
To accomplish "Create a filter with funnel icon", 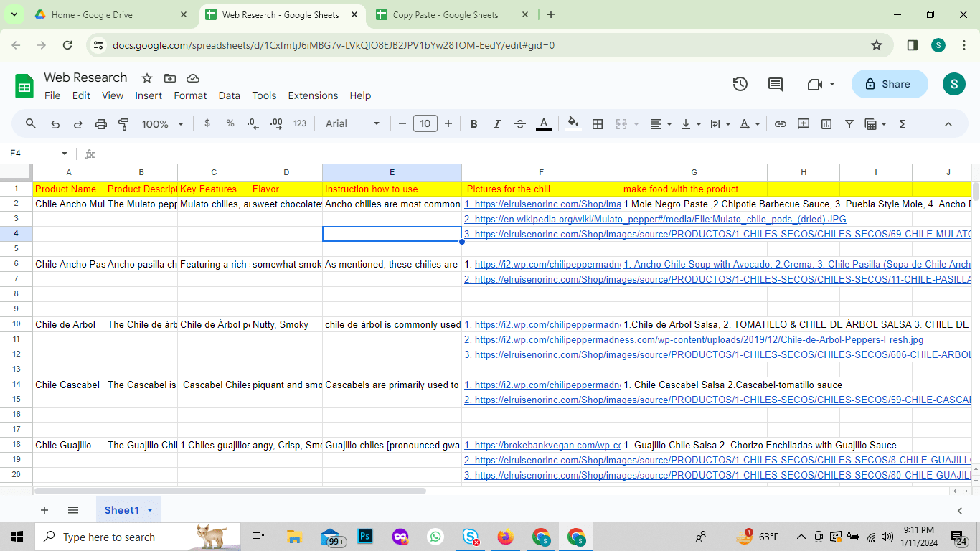I will click(849, 124).
